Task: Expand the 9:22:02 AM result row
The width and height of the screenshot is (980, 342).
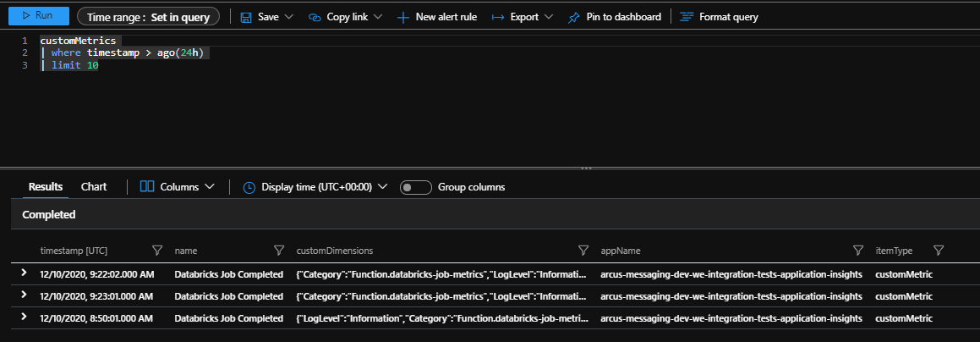Action: tap(24, 273)
